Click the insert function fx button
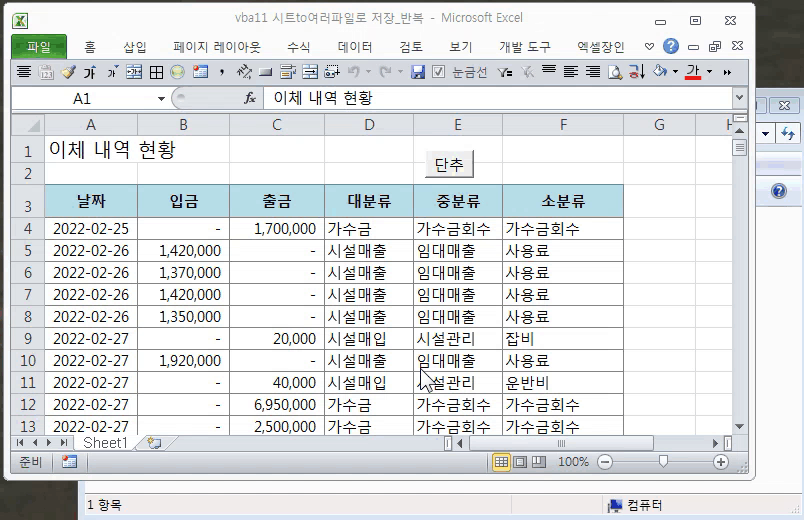 click(250, 98)
